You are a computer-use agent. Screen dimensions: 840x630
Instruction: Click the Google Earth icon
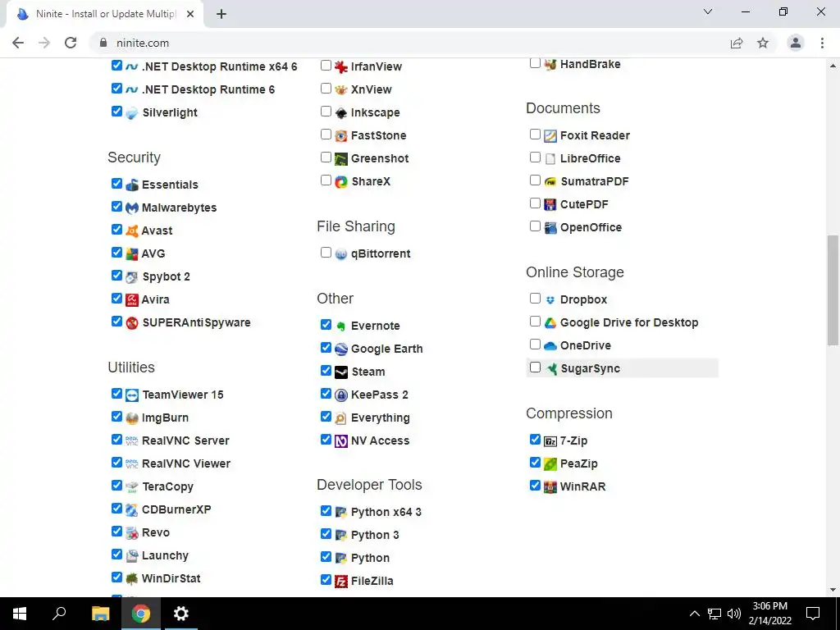pyautogui.click(x=340, y=349)
